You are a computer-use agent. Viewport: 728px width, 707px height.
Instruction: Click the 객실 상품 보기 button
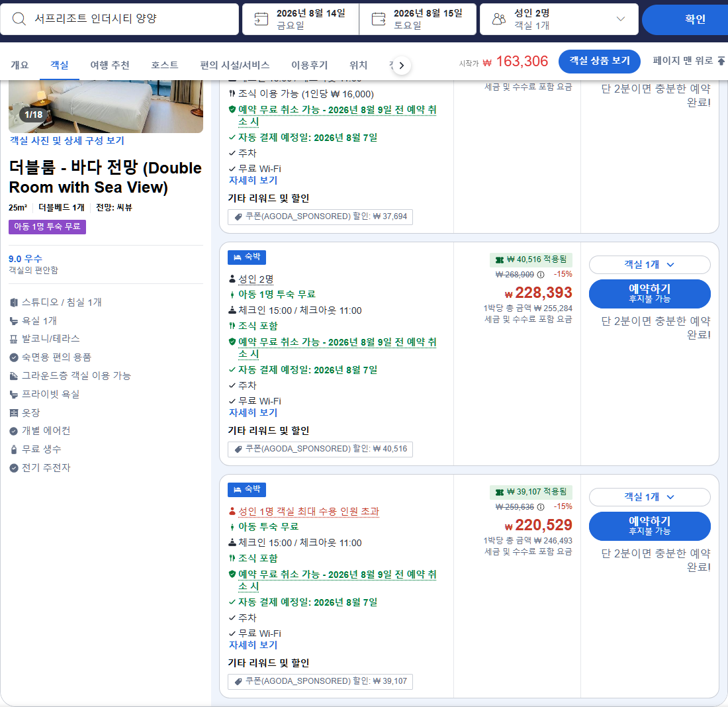(600, 61)
